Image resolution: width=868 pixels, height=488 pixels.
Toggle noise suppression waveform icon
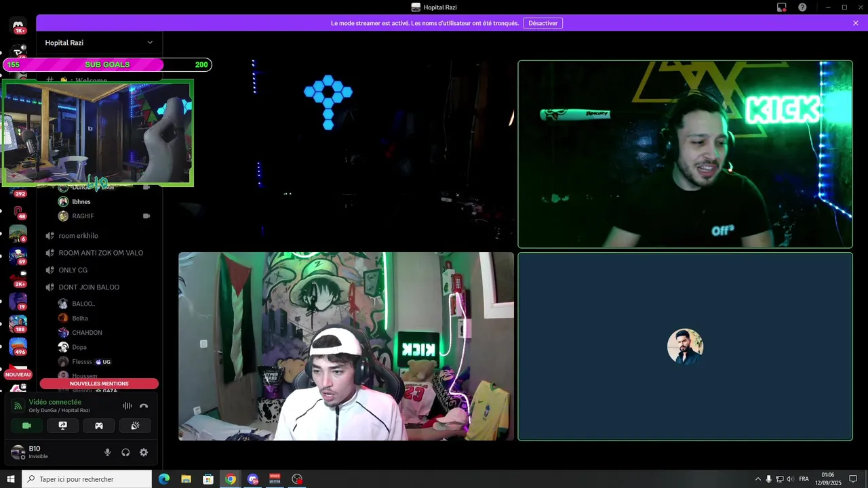(127, 406)
